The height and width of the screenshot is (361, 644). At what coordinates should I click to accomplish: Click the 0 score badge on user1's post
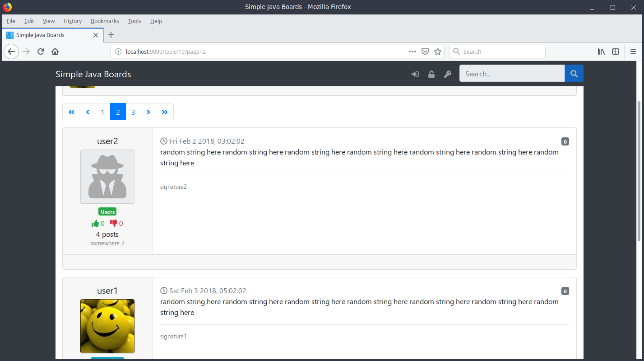click(565, 291)
